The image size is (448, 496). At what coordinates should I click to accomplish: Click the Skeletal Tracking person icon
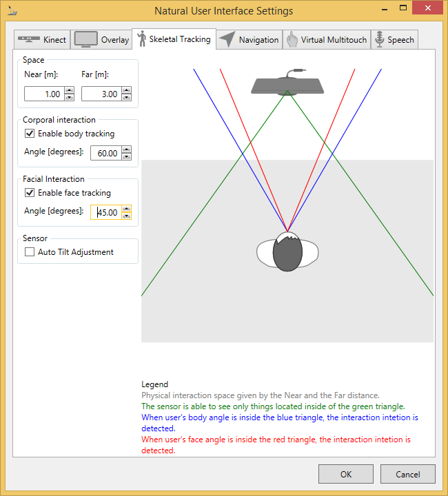pos(141,39)
